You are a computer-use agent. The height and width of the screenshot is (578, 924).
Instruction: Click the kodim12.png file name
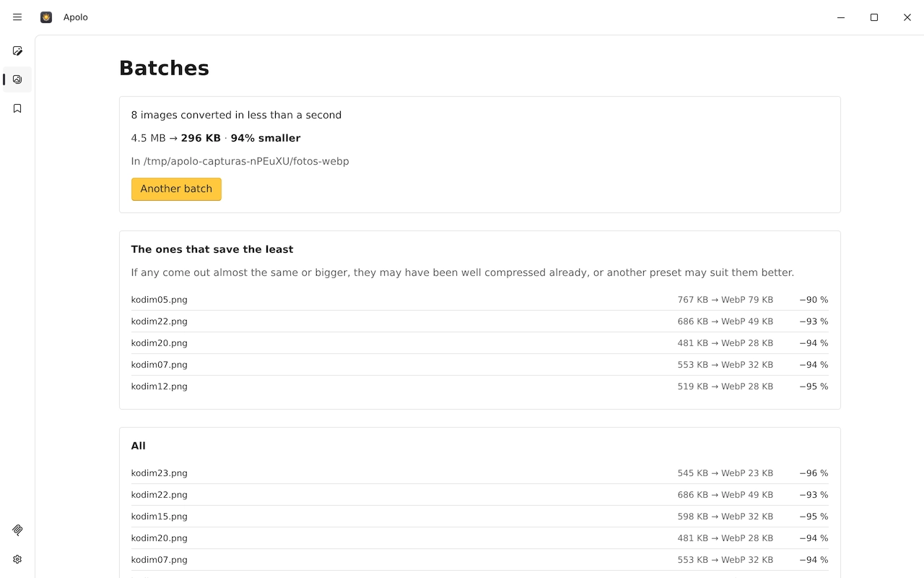click(x=160, y=387)
